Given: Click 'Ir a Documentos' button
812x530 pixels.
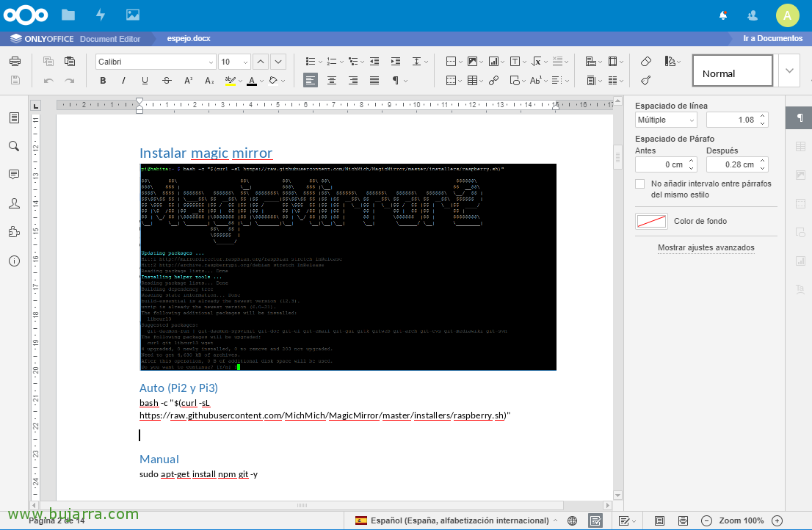Looking at the screenshot, I should (772, 38).
